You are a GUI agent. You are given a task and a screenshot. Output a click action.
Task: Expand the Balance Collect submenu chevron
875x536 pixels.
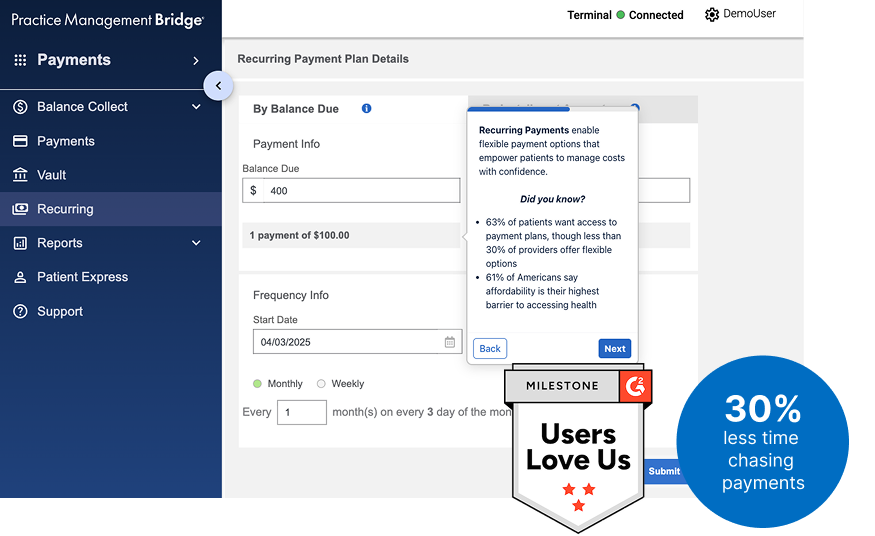click(x=196, y=107)
